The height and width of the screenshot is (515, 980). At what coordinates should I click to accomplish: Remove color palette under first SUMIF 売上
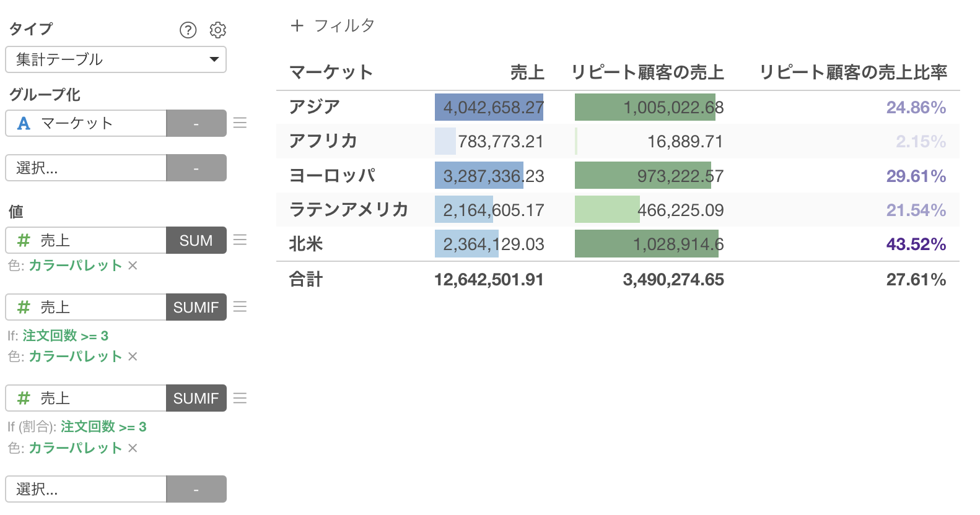click(133, 357)
